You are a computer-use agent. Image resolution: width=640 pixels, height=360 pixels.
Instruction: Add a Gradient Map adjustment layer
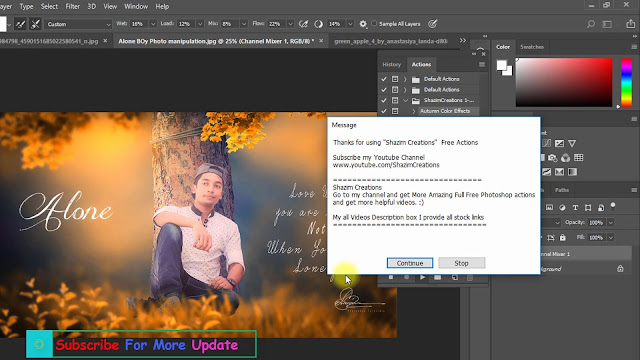[x=572, y=172]
